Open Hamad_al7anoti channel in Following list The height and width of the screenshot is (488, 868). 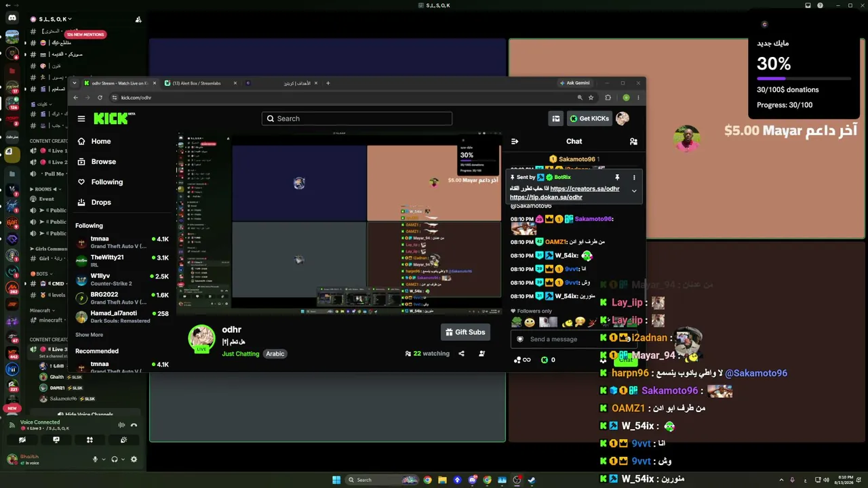tap(122, 317)
